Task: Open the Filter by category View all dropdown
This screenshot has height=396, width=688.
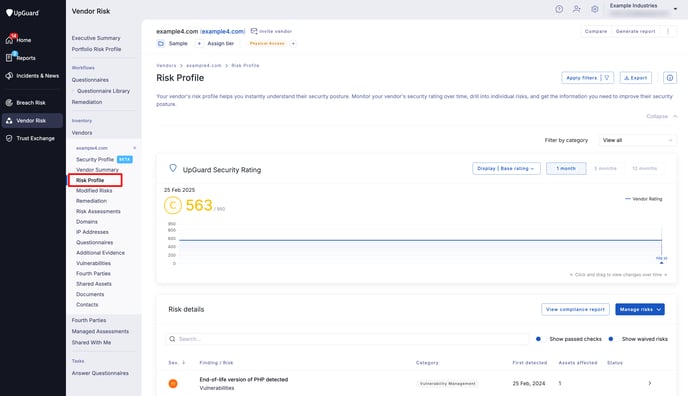Action: 637,140
